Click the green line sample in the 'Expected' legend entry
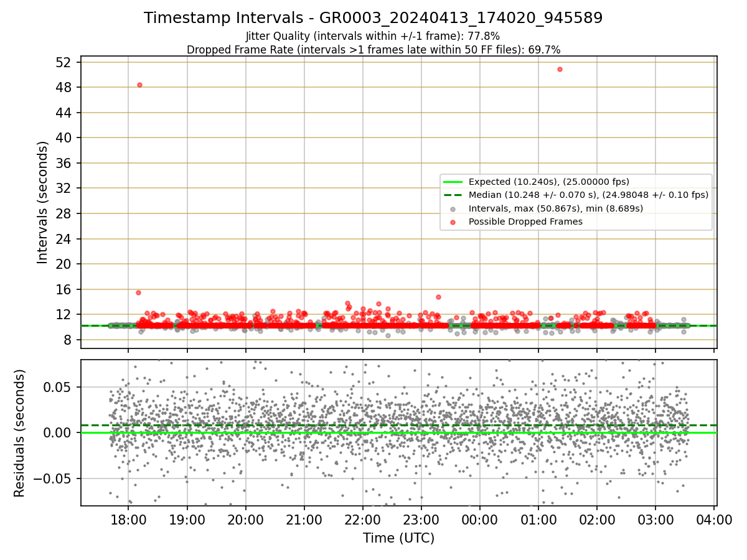 [x=453, y=182]
